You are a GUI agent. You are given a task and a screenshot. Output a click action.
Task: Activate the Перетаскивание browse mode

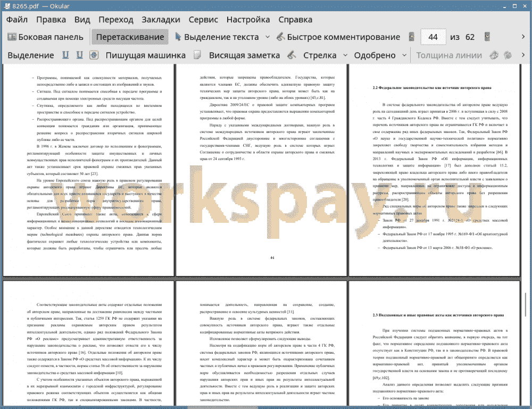130,37
